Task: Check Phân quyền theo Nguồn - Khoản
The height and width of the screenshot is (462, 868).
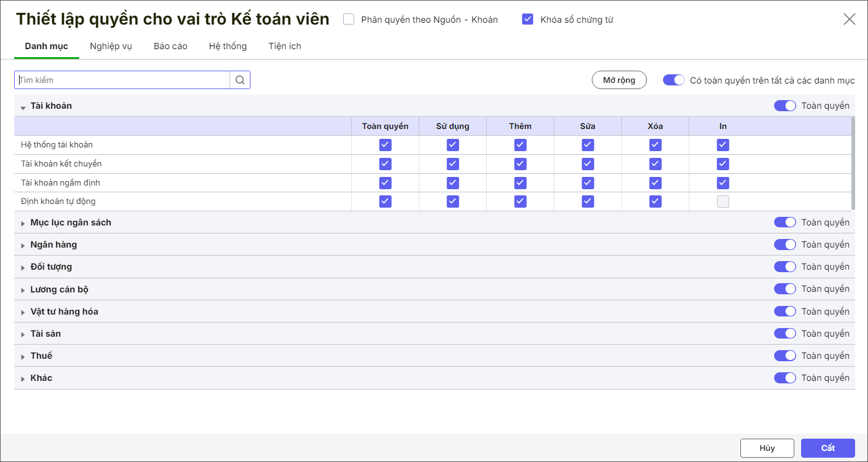Action: [349, 19]
